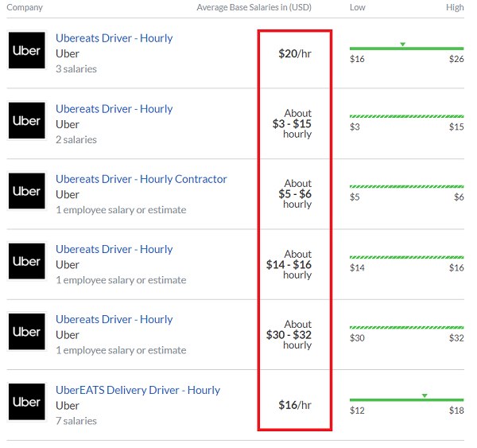
Task: Click the Uber logo beside the 3 salaries row
Action: pyautogui.click(x=27, y=50)
